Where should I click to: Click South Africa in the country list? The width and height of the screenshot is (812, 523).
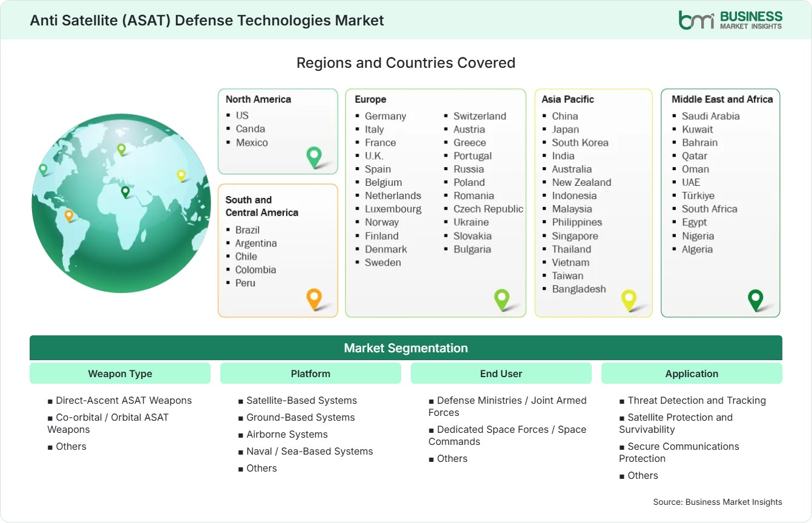710,209
